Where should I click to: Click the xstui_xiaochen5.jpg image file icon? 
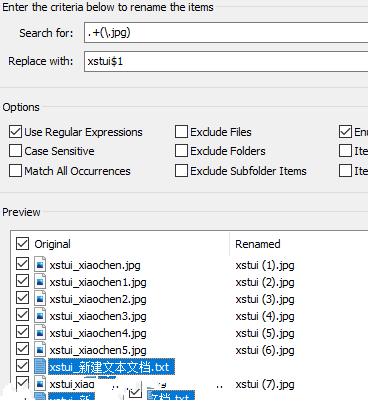tap(40, 350)
